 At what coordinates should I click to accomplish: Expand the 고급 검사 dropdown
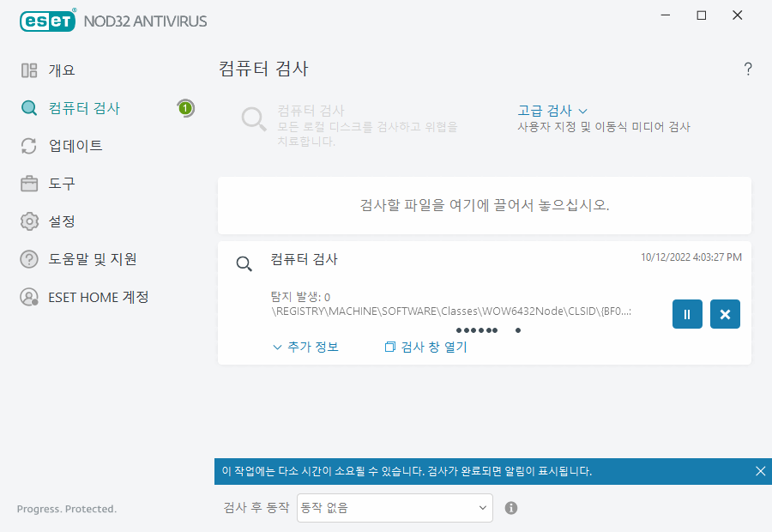552,111
